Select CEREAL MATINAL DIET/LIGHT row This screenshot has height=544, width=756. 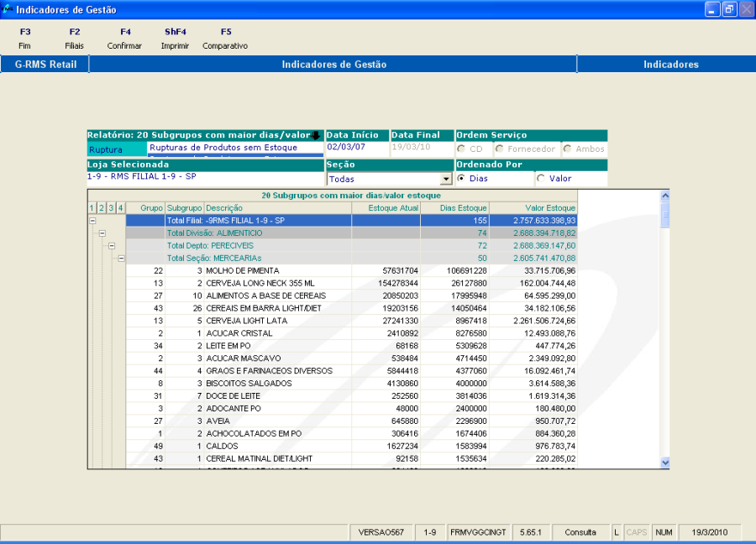[x=351, y=458]
